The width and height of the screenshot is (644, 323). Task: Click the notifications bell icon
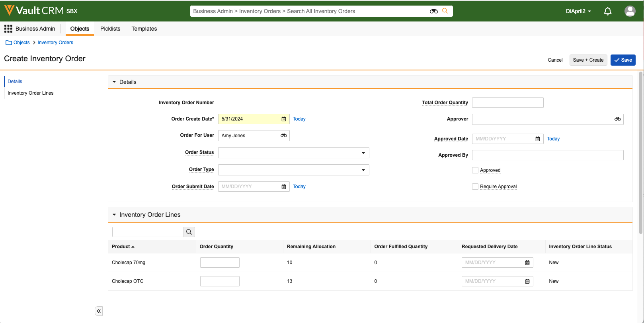607,11
